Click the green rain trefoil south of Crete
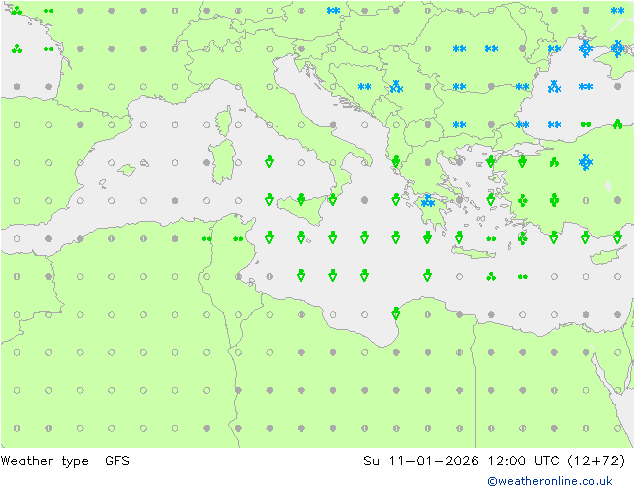The height and width of the screenshot is (490, 634). point(491,277)
